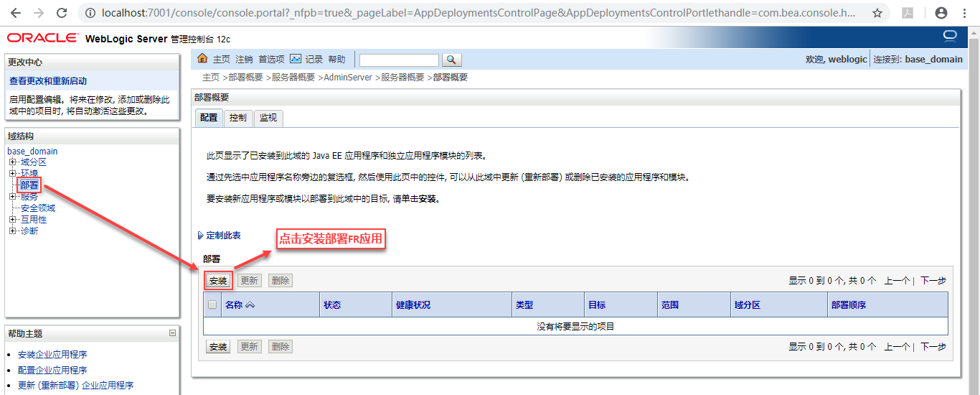Click the 部署顺序 column header
Viewport: 980px width, 395px height.
click(849, 305)
